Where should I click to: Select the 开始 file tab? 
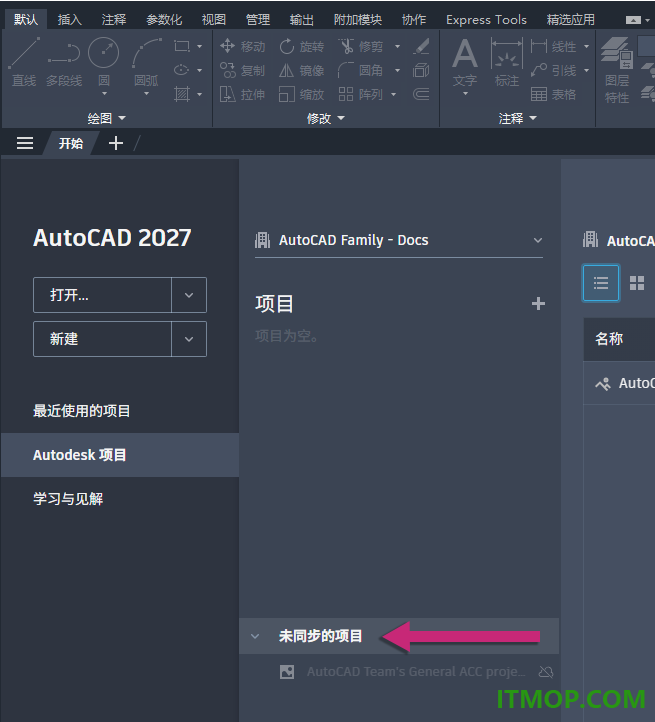pyautogui.click(x=70, y=143)
